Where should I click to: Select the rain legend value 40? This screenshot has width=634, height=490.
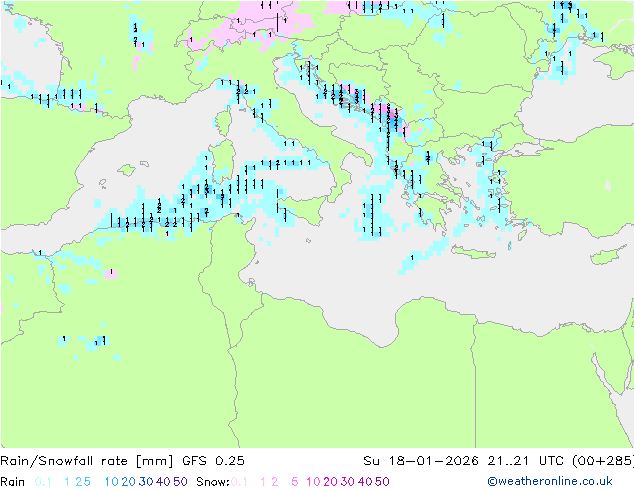point(163,482)
